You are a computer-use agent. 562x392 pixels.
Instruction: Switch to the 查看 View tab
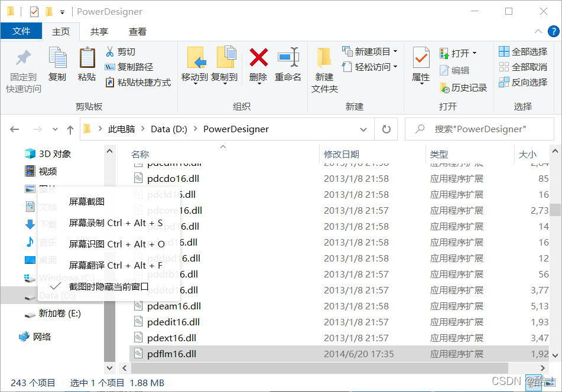click(x=138, y=32)
